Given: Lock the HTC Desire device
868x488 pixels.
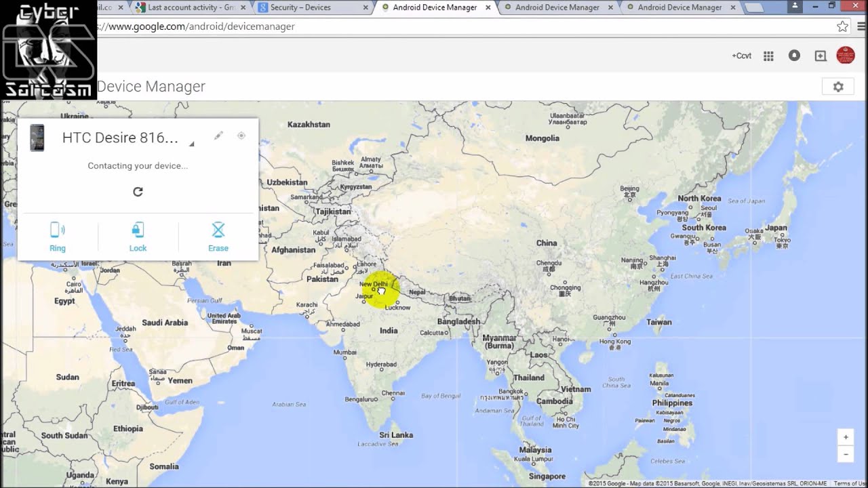Looking at the screenshot, I should [138, 237].
